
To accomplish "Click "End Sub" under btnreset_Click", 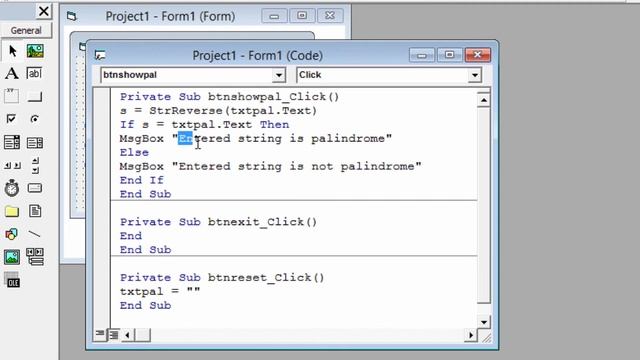I will point(145,305).
